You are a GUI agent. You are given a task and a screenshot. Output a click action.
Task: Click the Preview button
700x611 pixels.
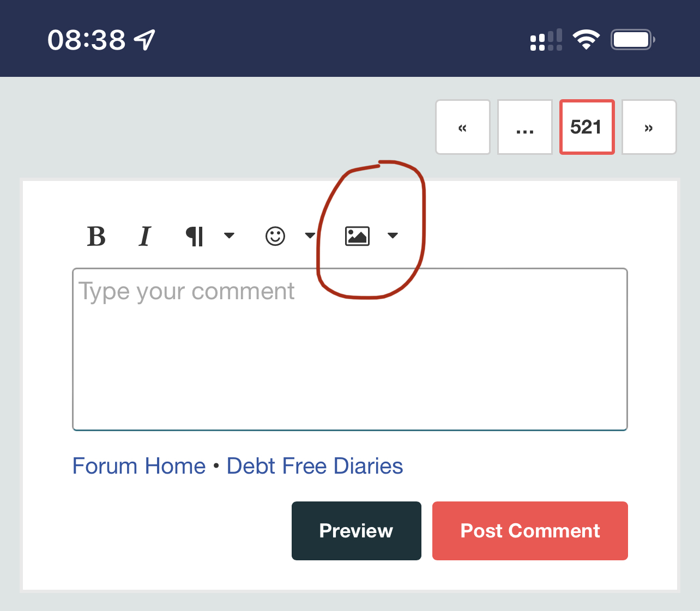tap(357, 531)
